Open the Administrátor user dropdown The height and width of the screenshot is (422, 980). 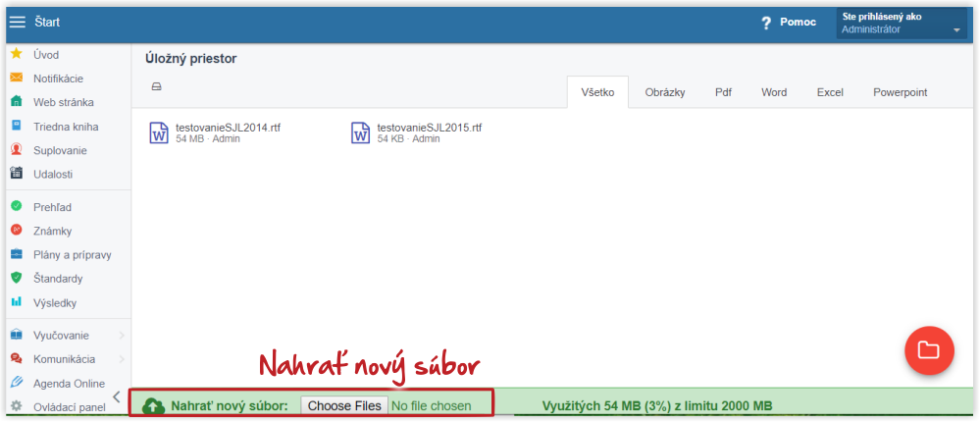[902, 24]
